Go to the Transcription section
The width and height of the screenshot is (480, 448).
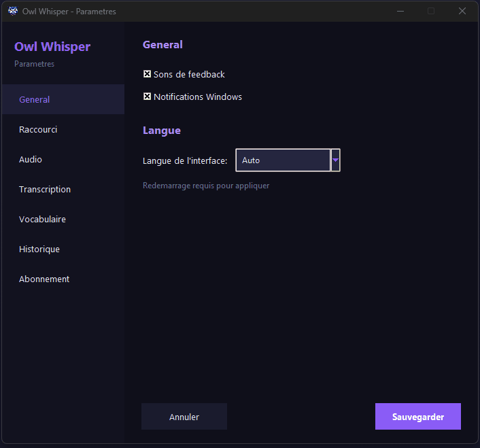pyautogui.click(x=45, y=189)
